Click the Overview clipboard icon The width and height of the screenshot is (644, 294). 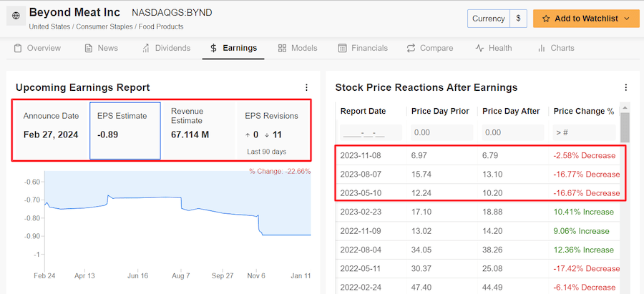(18, 49)
